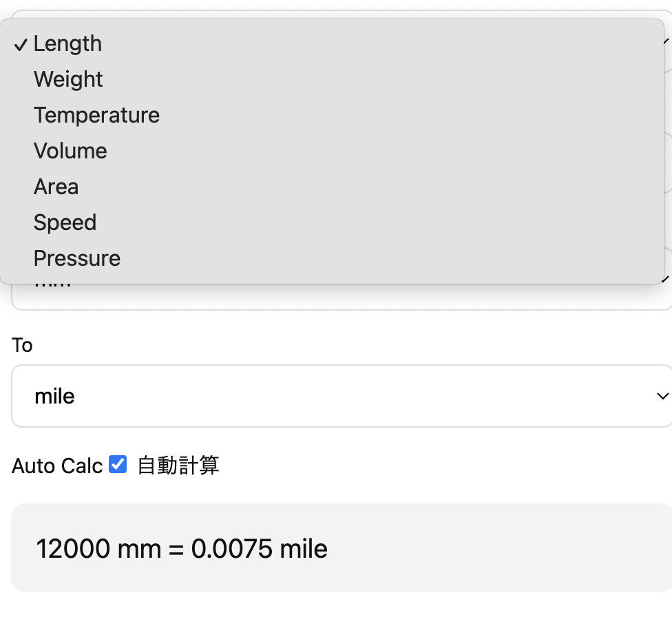Viewport: 672px width, 617px height.
Task: Select Weight from the category list
Action: (x=68, y=79)
